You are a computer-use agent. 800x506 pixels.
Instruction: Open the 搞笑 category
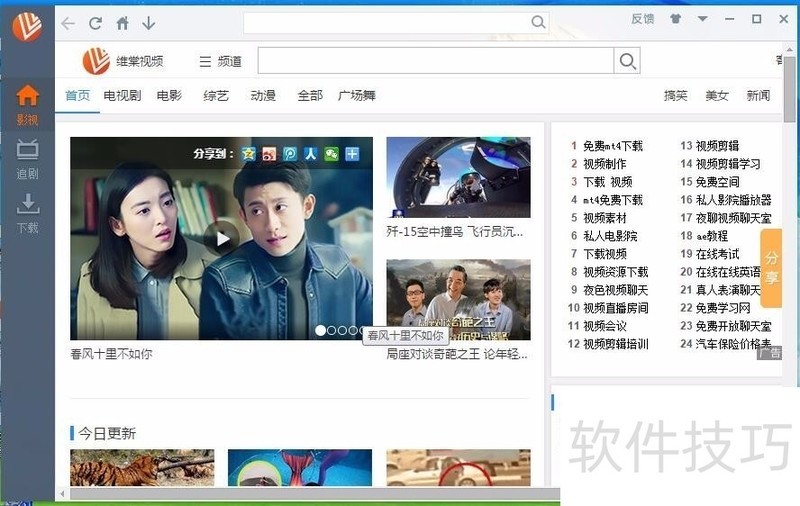point(676,95)
